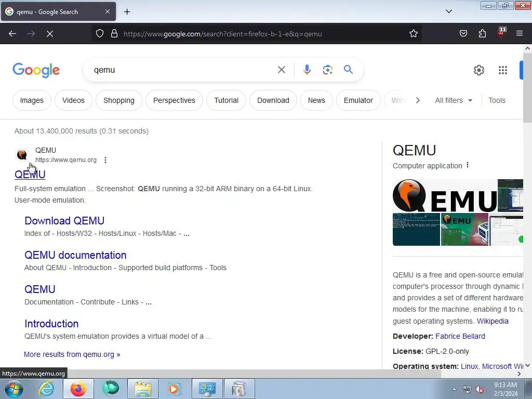The height and width of the screenshot is (399, 532).
Task: Stop loading the page
Action: [x=50, y=34]
